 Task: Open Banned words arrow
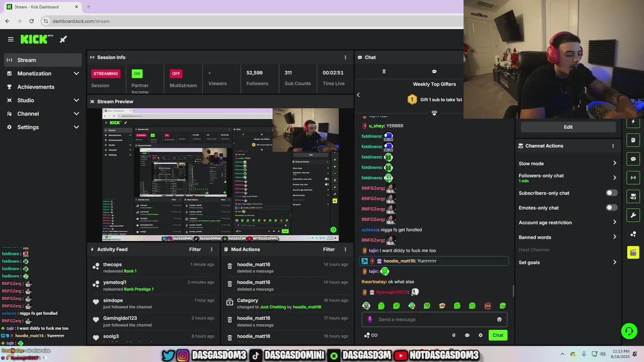click(614, 237)
